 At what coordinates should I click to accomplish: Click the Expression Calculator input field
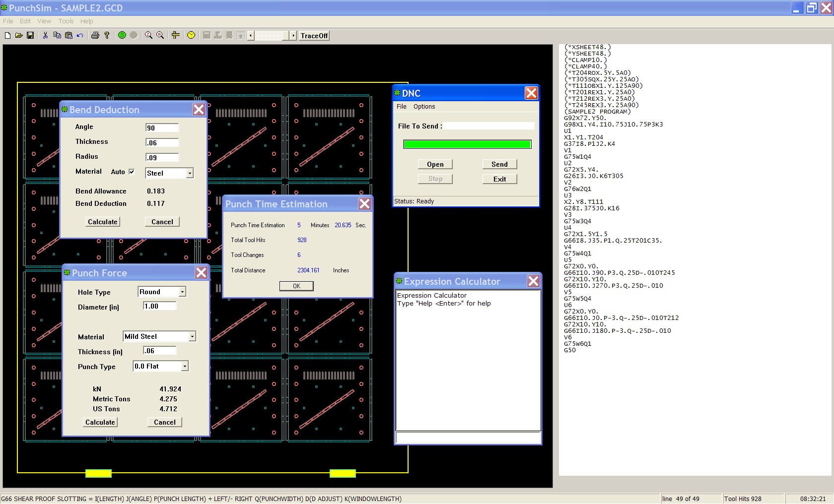[467, 438]
